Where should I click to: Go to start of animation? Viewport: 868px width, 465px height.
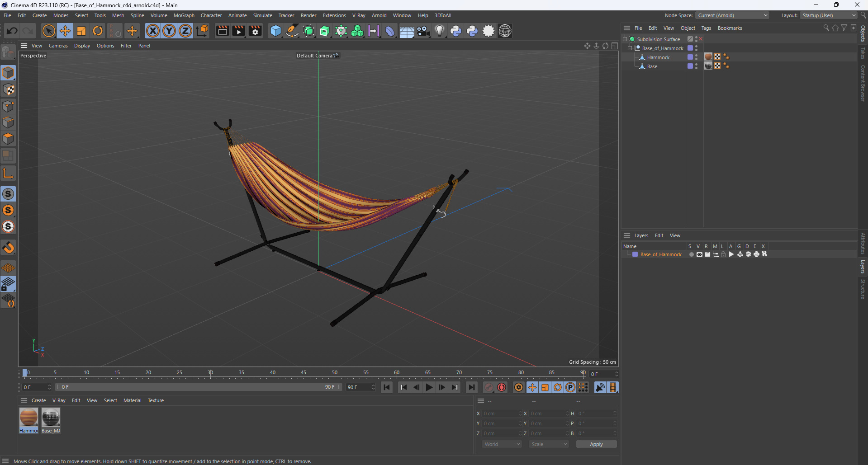[386, 387]
